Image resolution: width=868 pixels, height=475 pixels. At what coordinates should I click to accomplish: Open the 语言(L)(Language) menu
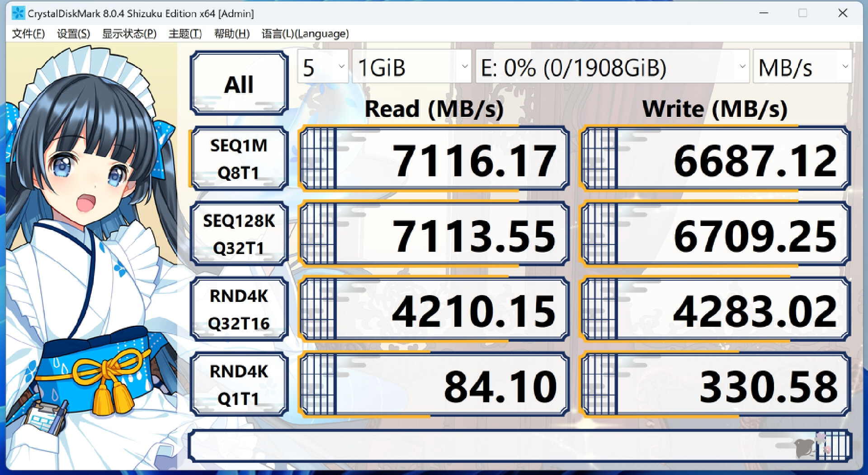(305, 34)
